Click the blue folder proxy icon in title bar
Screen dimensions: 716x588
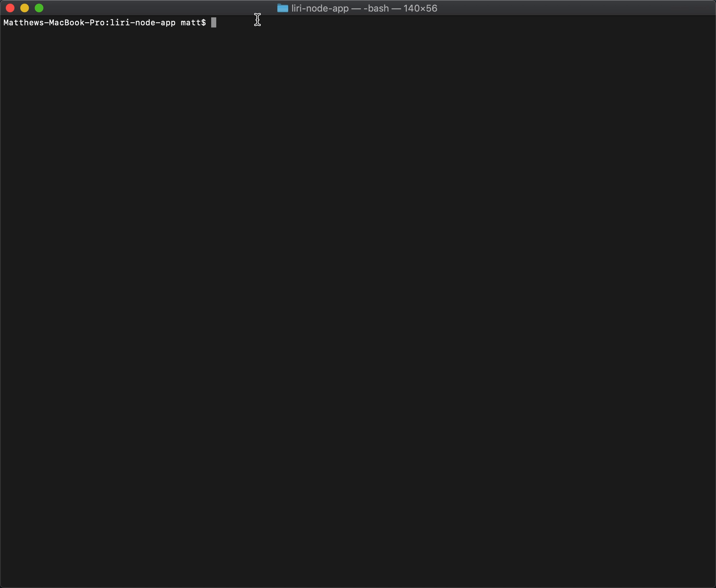click(282, 8)
